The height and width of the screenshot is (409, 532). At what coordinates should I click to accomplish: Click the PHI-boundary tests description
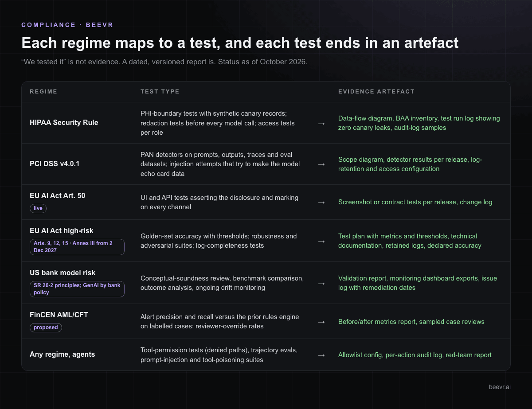click(x=218, y=123)
